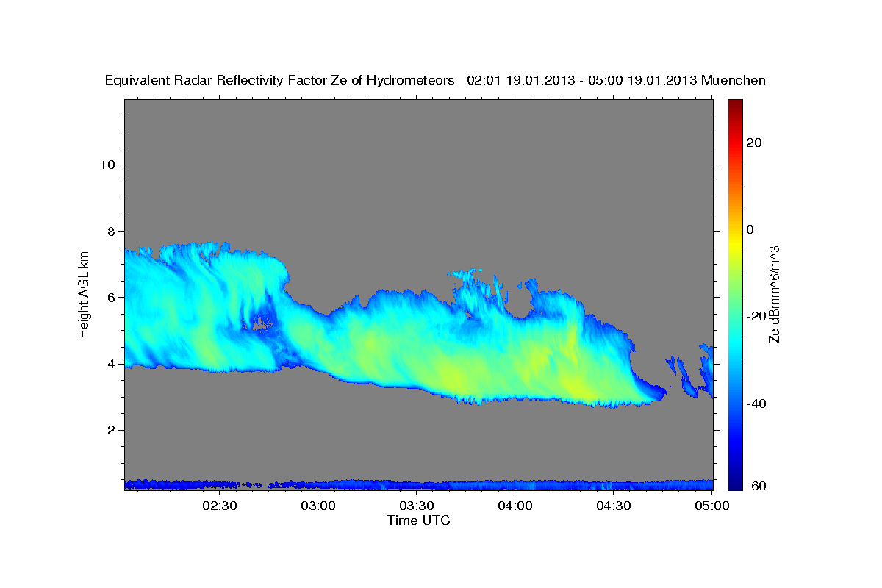882x588 pixels.
Task: Click the '03:30' time tick label
Action: (417, 506)
